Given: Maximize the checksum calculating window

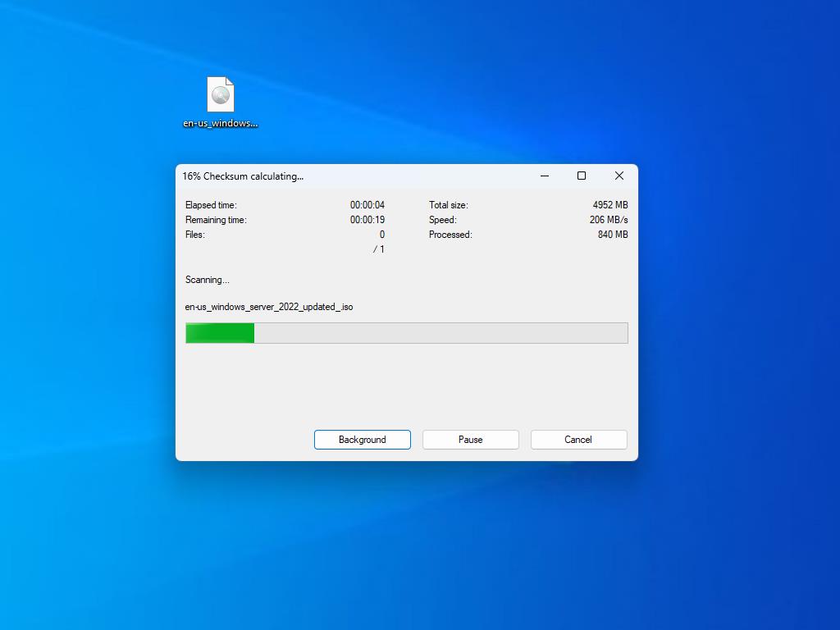Looking at the screenshot, I should tap(582, 176).
